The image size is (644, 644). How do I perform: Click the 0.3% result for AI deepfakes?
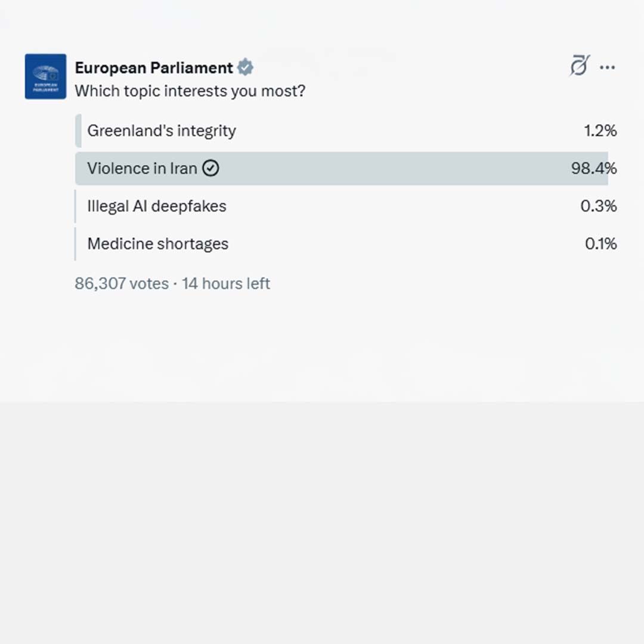[x=599, y=206]
